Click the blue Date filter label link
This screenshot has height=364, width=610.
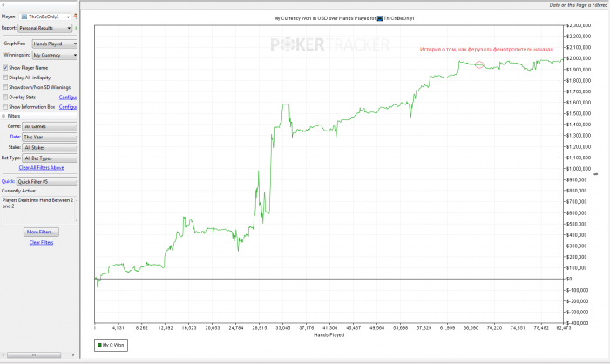click(15, 137)
